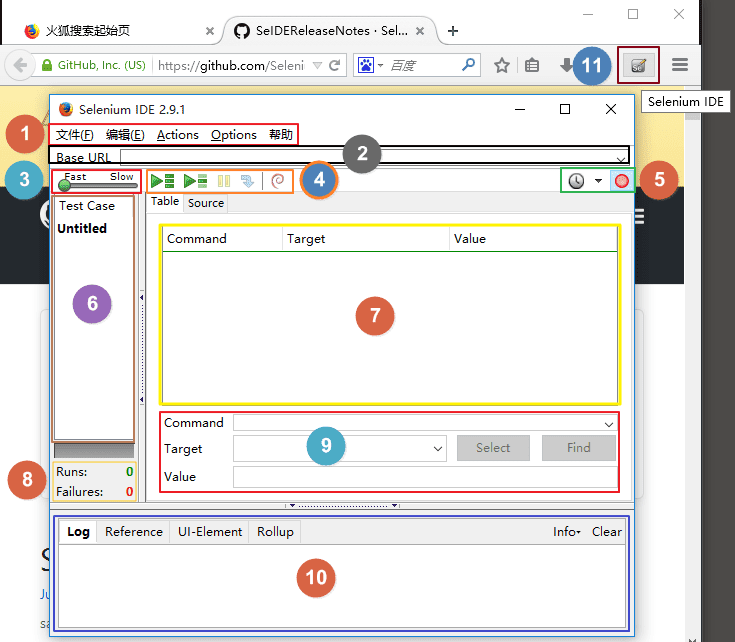Click the Step icon in toolbar
The image size is (735, 642).
tap(247, 181)
